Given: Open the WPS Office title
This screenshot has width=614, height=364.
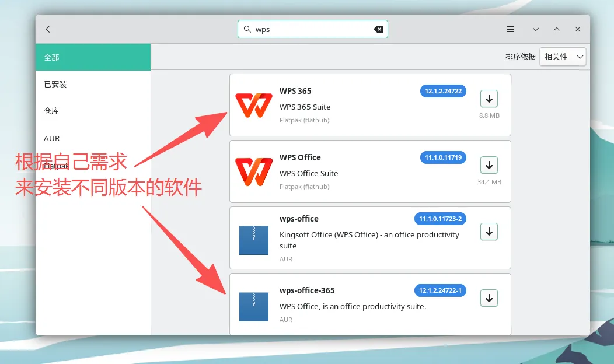Looking at the screenshot, I should (300, 157).
